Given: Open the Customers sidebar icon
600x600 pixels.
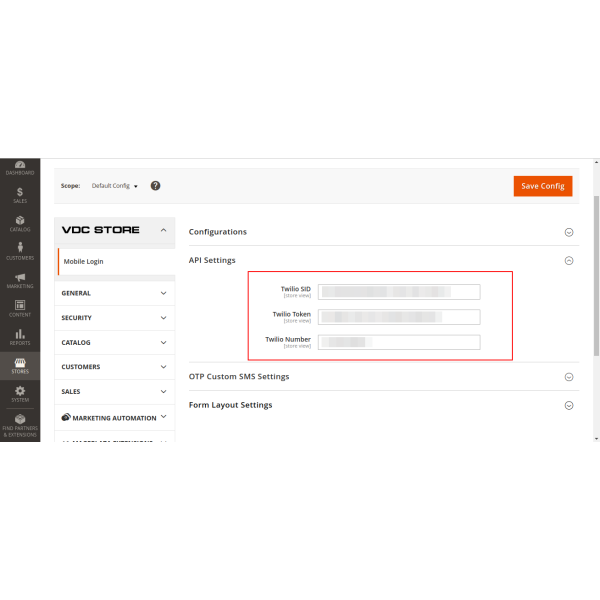Looking at the screenshot, I should click(20, 250).
